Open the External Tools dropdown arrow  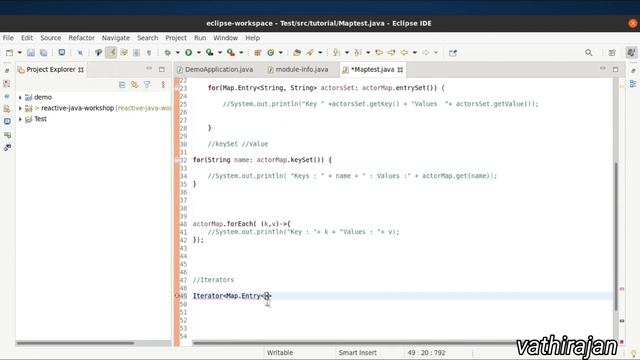click(x=241, y=53)
